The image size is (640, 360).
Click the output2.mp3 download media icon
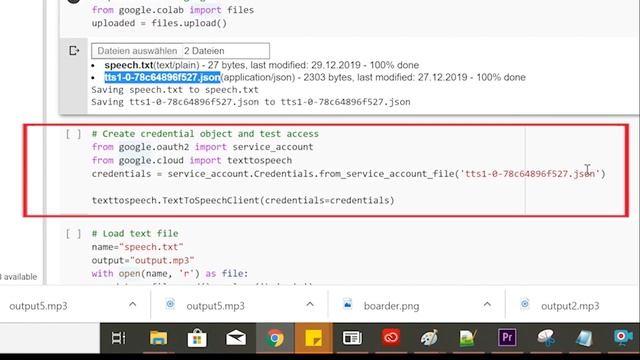tap(525, 304)
